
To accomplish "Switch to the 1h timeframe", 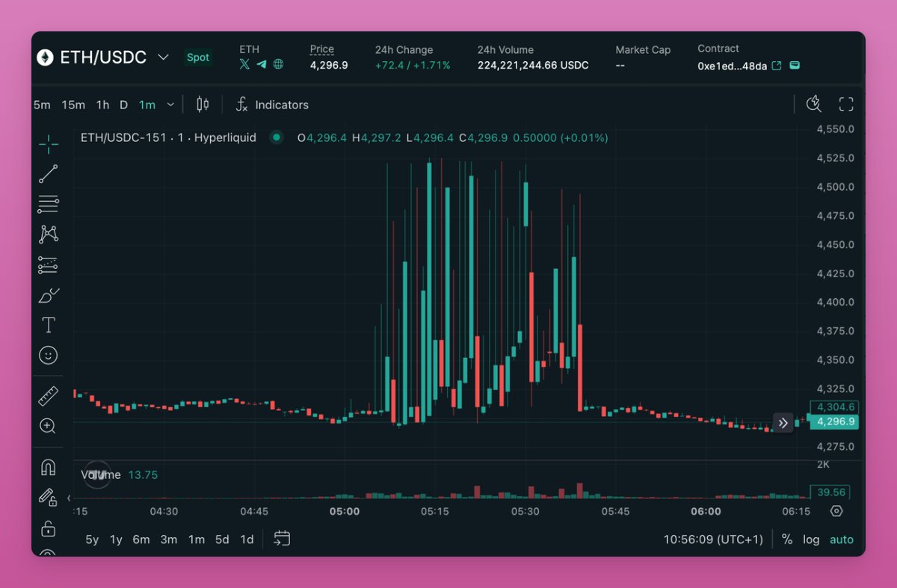I will pyautogui.click(x=103, y=105).
